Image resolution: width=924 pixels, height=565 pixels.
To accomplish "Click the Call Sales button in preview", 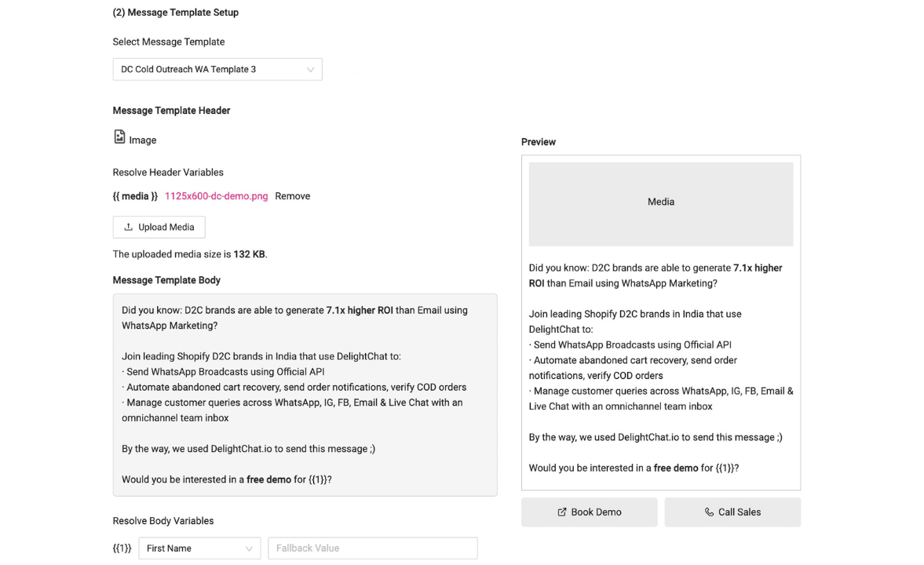I will click(x=732, y=512).
